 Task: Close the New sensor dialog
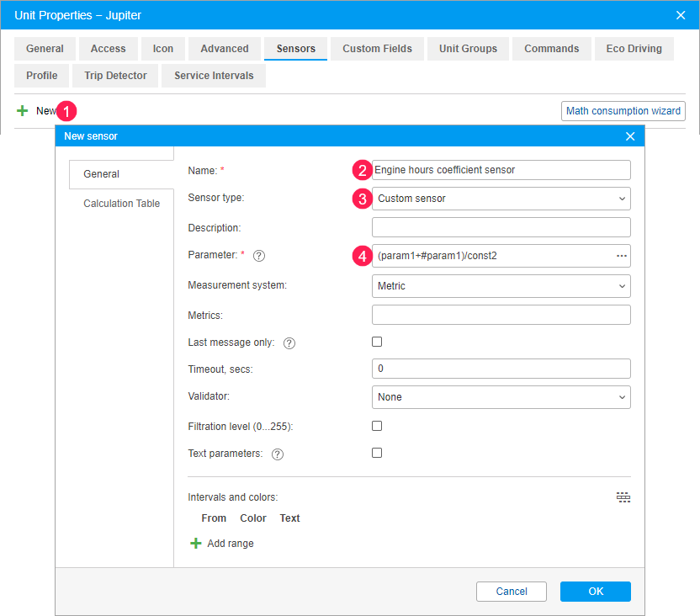[x=630, y=136]
